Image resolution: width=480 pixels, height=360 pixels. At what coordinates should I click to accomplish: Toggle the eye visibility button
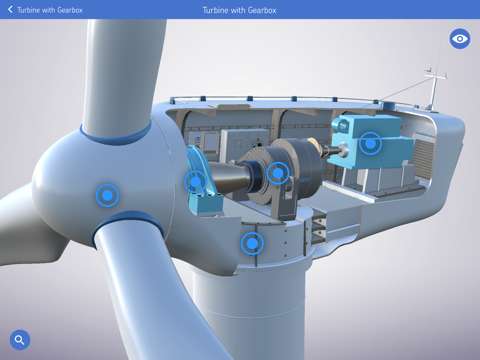(460, 39)
